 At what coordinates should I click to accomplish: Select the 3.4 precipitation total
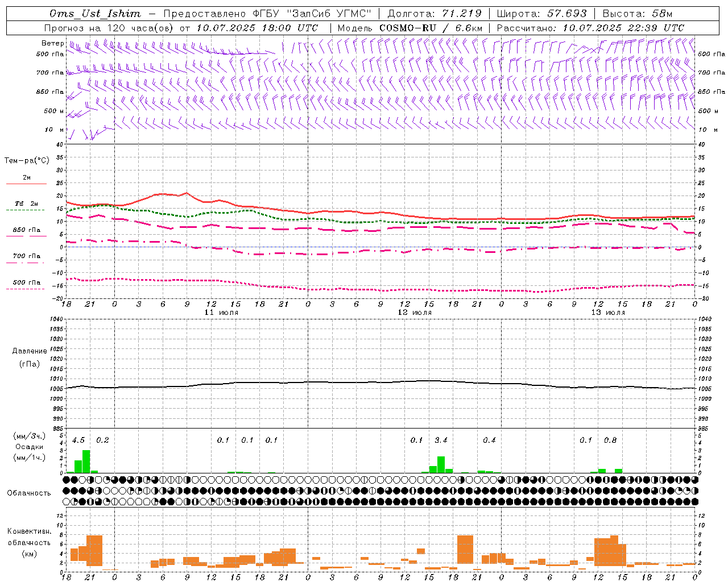441,440
